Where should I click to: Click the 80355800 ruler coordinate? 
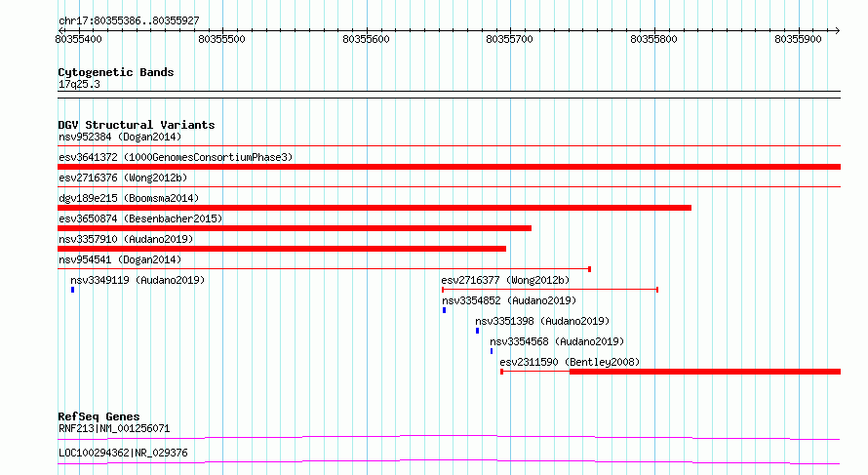[653, 39]
